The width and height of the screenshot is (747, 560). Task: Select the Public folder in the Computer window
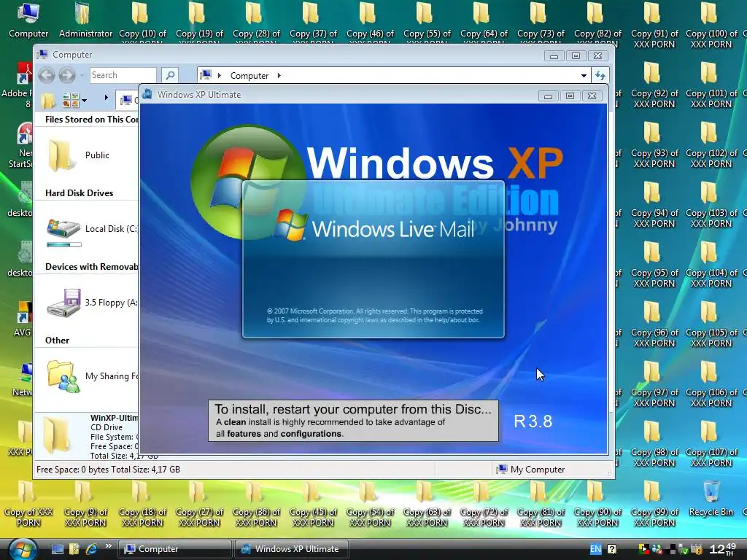[x=79, y=155]
